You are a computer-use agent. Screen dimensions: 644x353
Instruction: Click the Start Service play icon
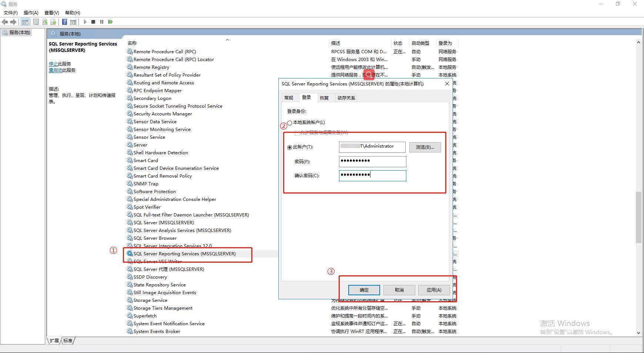[85, 22]
